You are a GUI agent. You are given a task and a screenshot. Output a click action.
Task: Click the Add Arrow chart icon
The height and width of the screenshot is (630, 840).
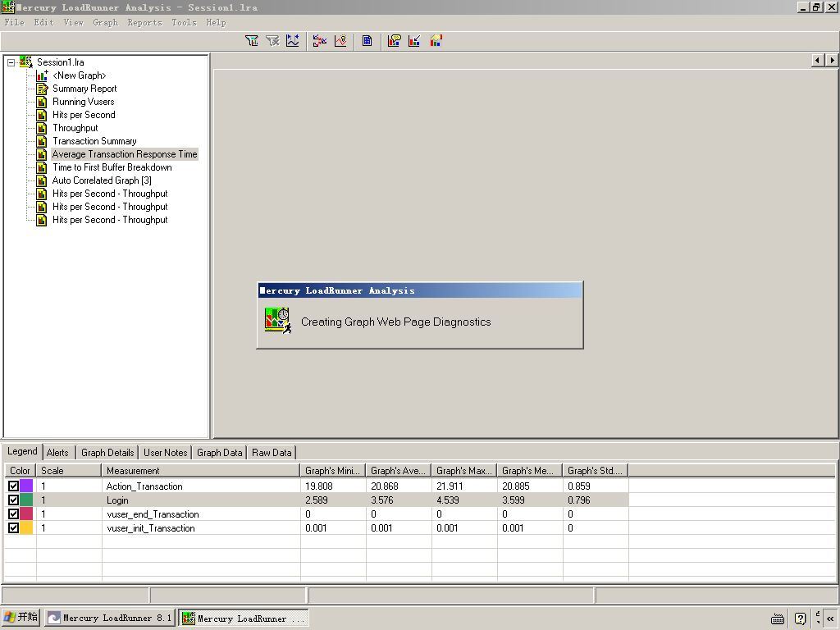click(x=414, y=41)
